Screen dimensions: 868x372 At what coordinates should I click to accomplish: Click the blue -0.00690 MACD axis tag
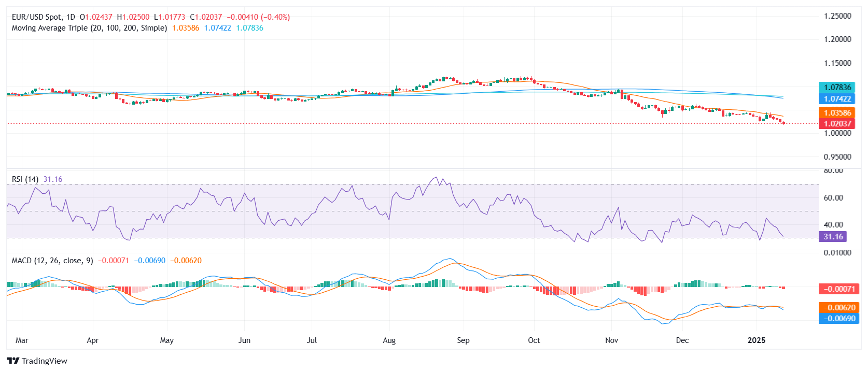click(x=837, y=319)
